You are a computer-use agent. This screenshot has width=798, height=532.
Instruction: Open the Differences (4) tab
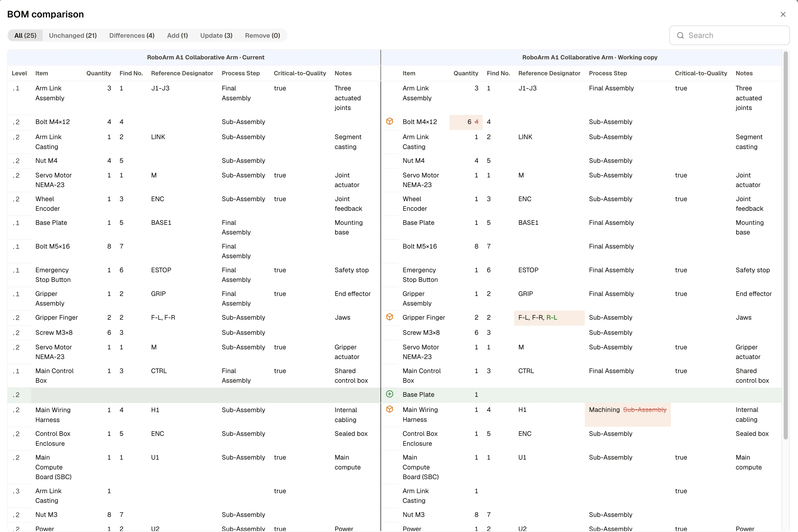click(132, 36)
